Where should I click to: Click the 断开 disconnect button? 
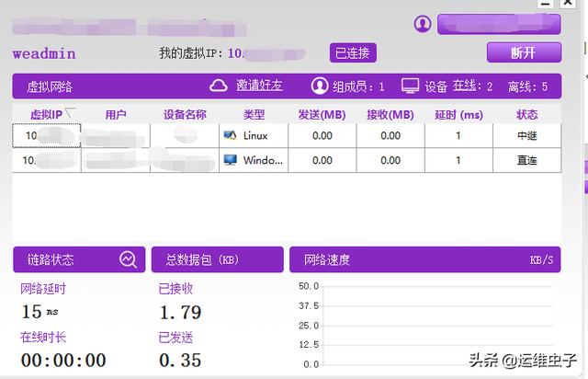(524, 52)
